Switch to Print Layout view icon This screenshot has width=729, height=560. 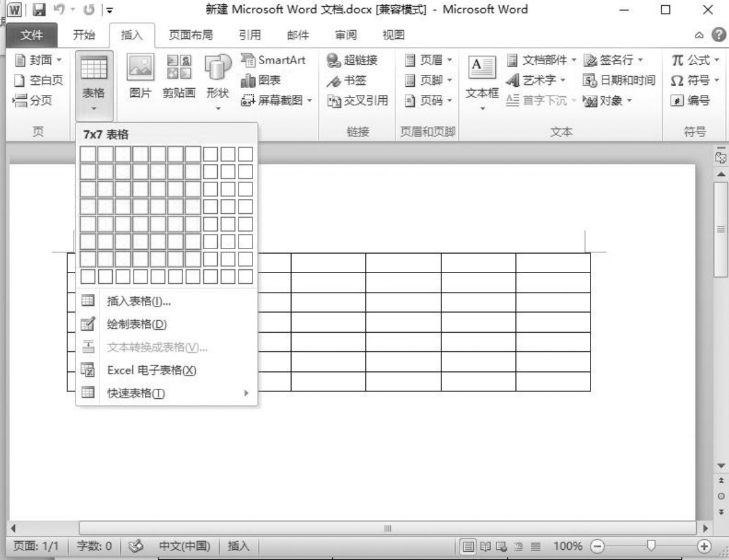click(x=468, y=546)
